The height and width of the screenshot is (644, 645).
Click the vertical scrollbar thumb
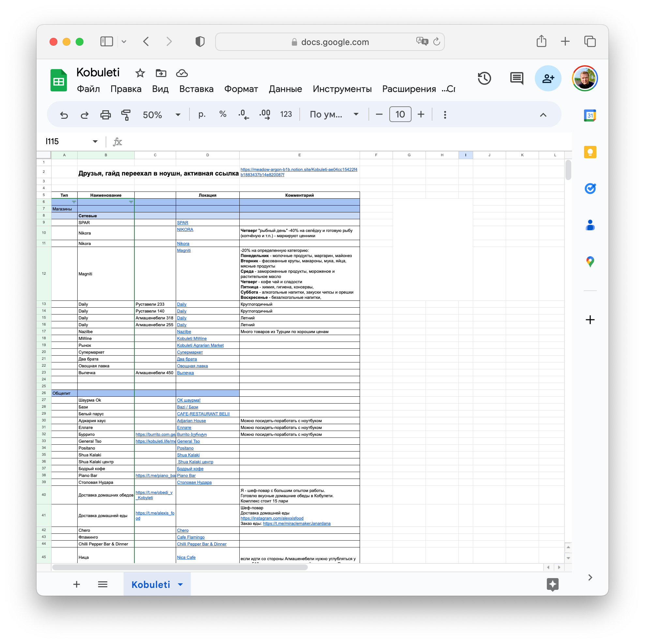pyautogui.click(x=568, y=170)
